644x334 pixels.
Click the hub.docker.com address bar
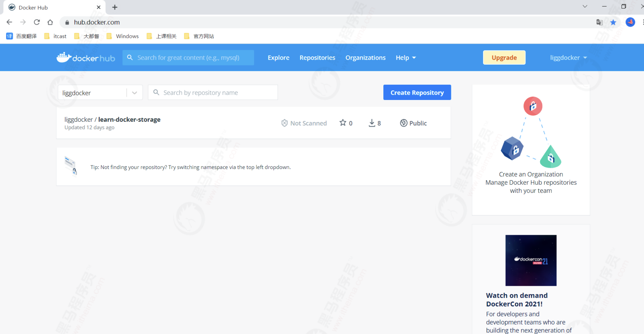pyautogui.click(x=325, y=22)
